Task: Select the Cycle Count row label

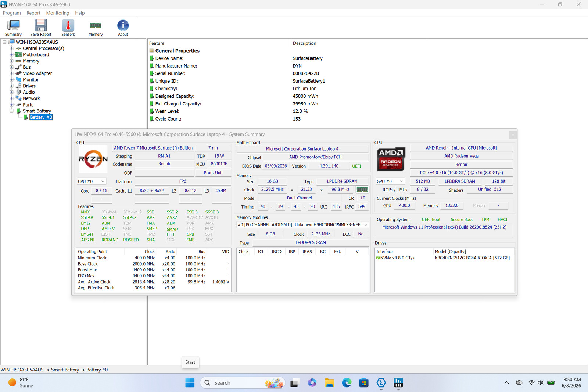Action: 168,119
